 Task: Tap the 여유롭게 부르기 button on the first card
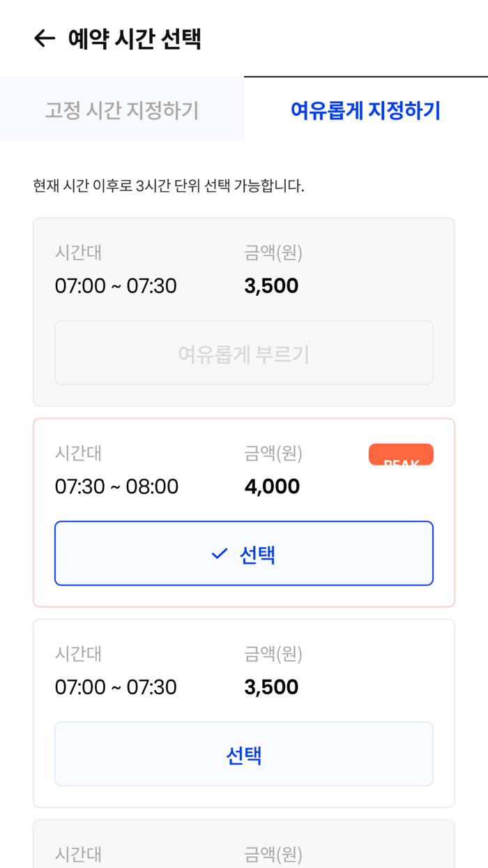(243, 352)
